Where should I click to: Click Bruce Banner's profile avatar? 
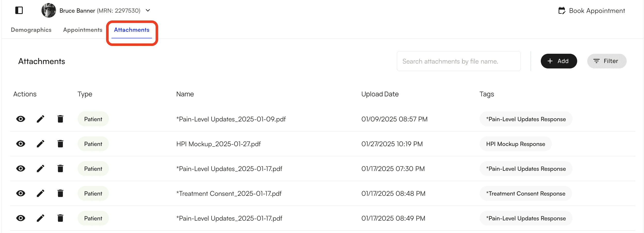pos(49,10)
